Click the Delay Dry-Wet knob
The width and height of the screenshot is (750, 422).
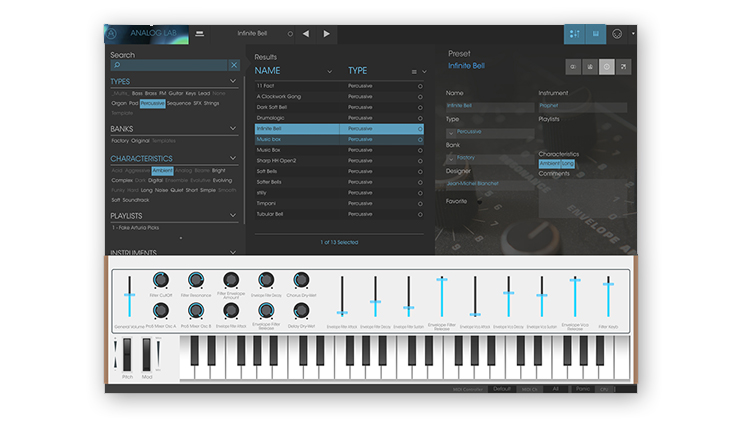[x=301, y=311]
